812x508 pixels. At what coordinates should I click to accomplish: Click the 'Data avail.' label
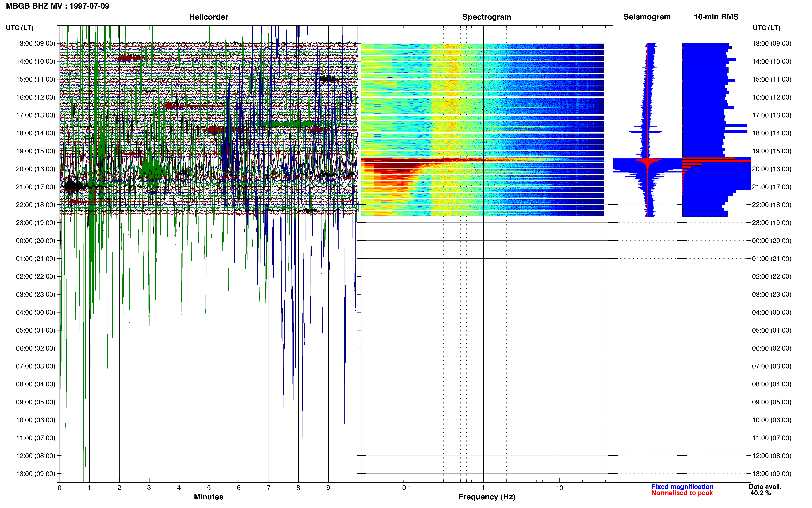765,486
